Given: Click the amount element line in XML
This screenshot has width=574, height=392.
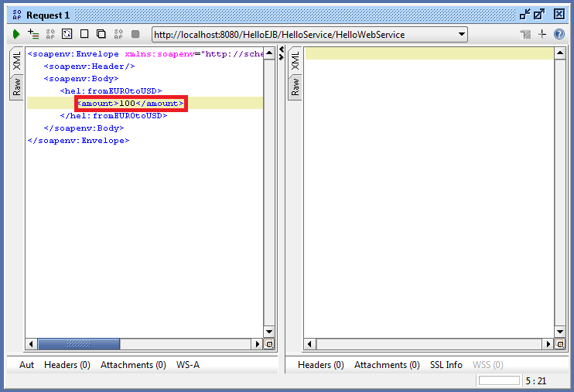Looking at the screenshot, I should coord(131,104).
